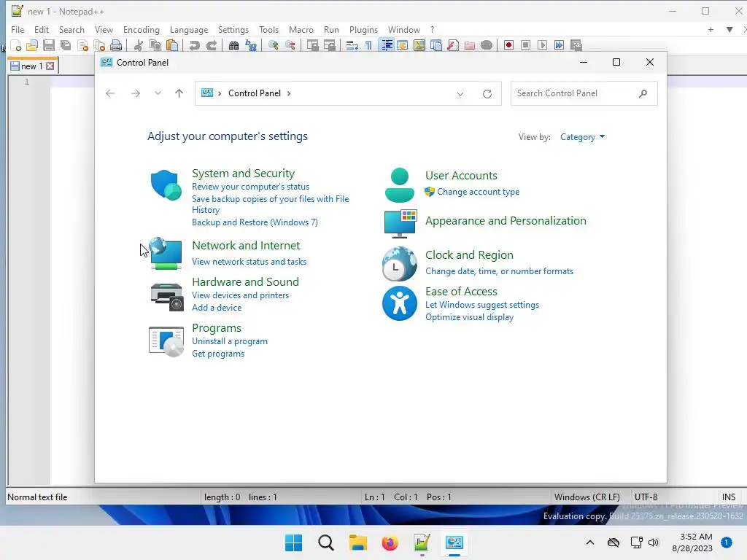Click the Refresh button in Control Panel
The width and height of the screenshot is (747, 560).
(487, 94)
